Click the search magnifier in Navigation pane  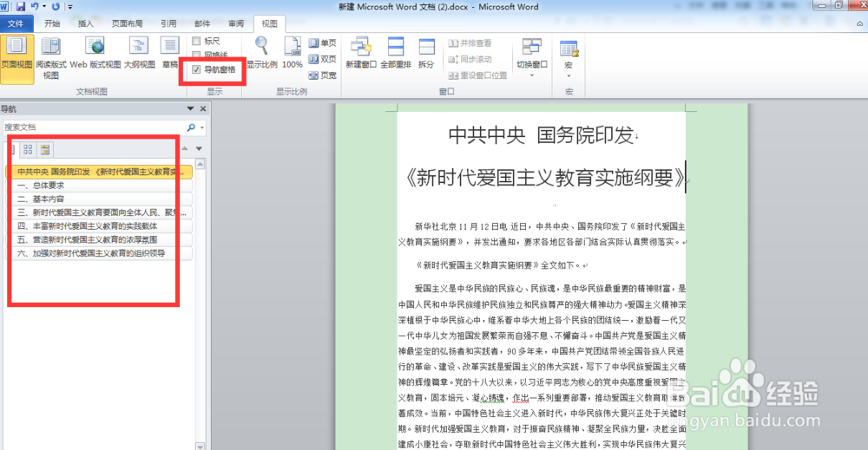[x=191, y=127]
